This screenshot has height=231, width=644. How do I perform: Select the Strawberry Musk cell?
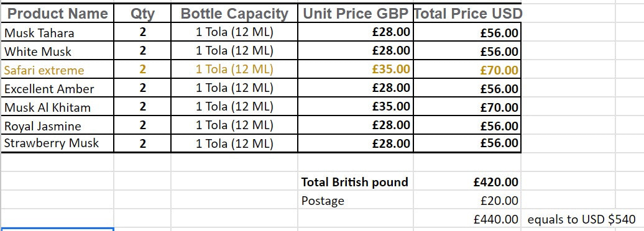(57, 143)
